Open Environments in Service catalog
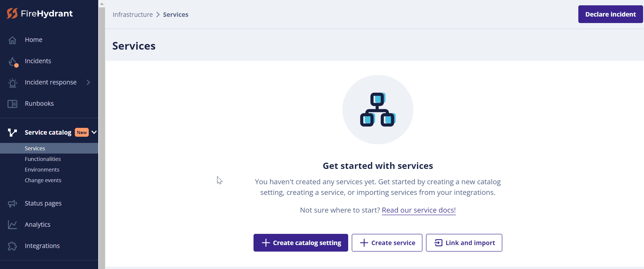 coord(42,169)
